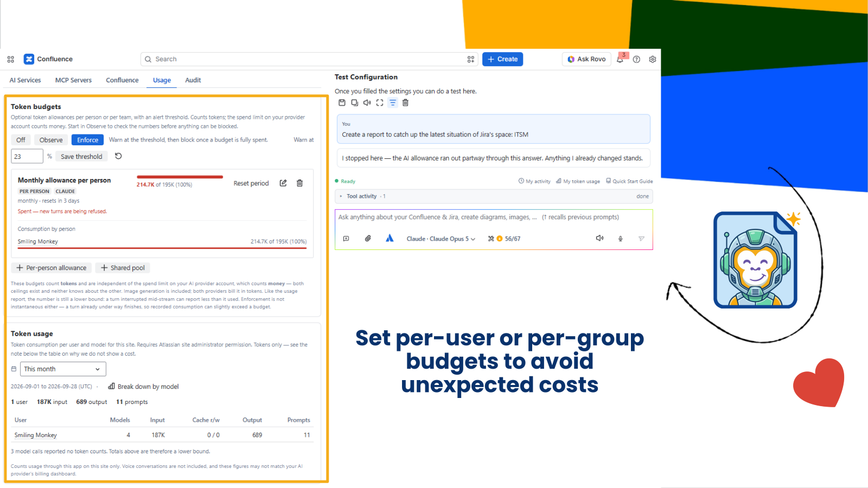Click the Cache r/w column header
The width and height of the screenshot is (868, 488).
(206, 420)
